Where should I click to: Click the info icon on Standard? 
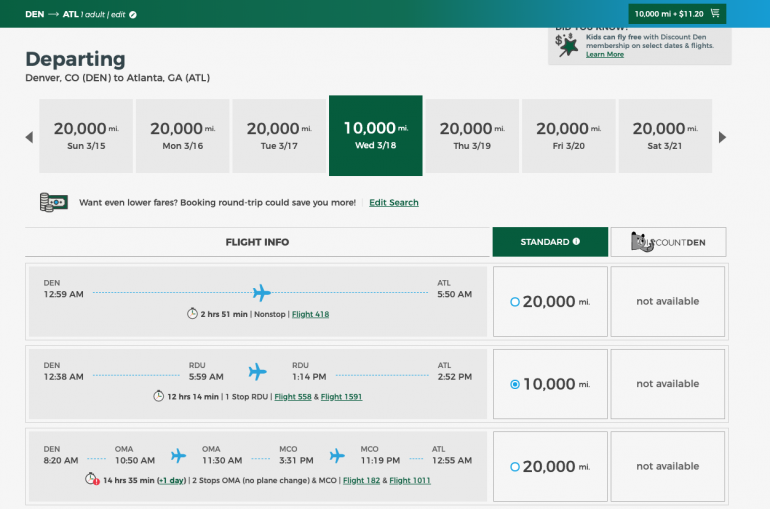click(x=576, y=242)
